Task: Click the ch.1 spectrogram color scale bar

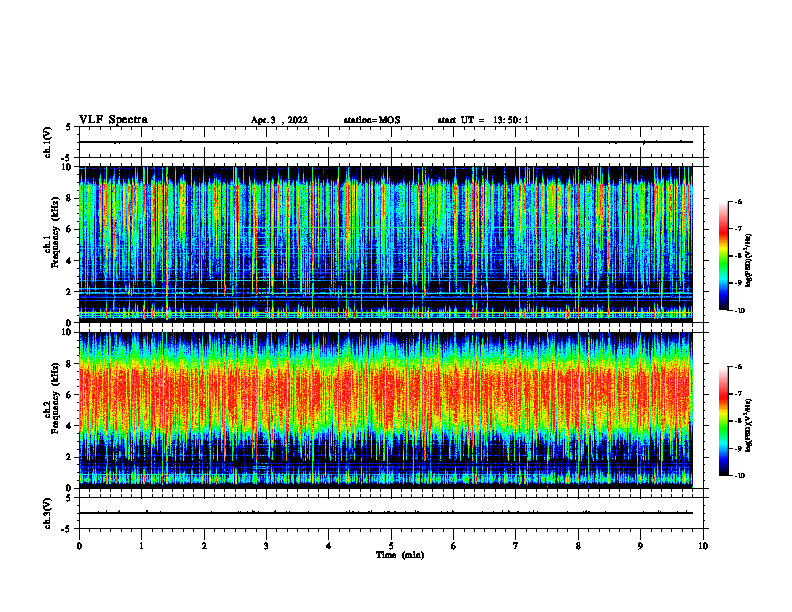Action: (723, 256)
